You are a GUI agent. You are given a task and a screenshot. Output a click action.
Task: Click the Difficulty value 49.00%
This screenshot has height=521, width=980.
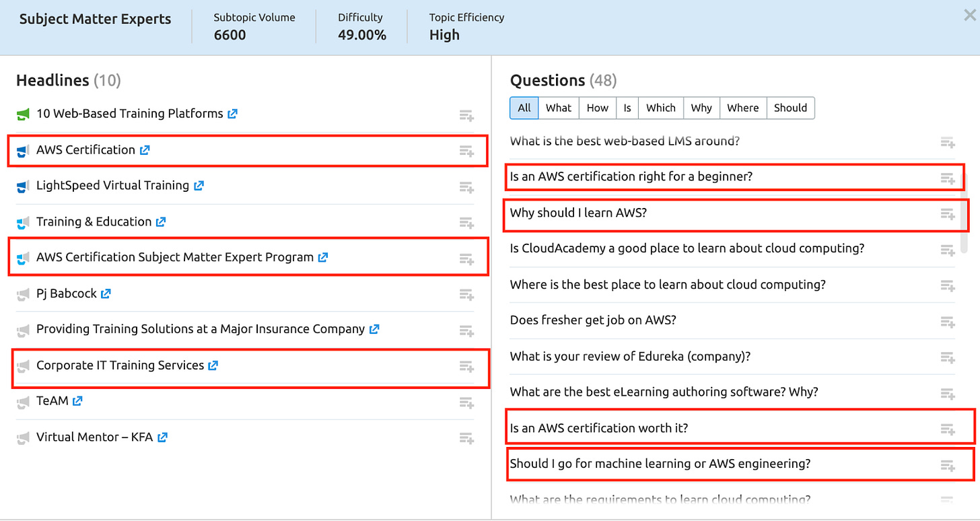(x=362, y=35)
